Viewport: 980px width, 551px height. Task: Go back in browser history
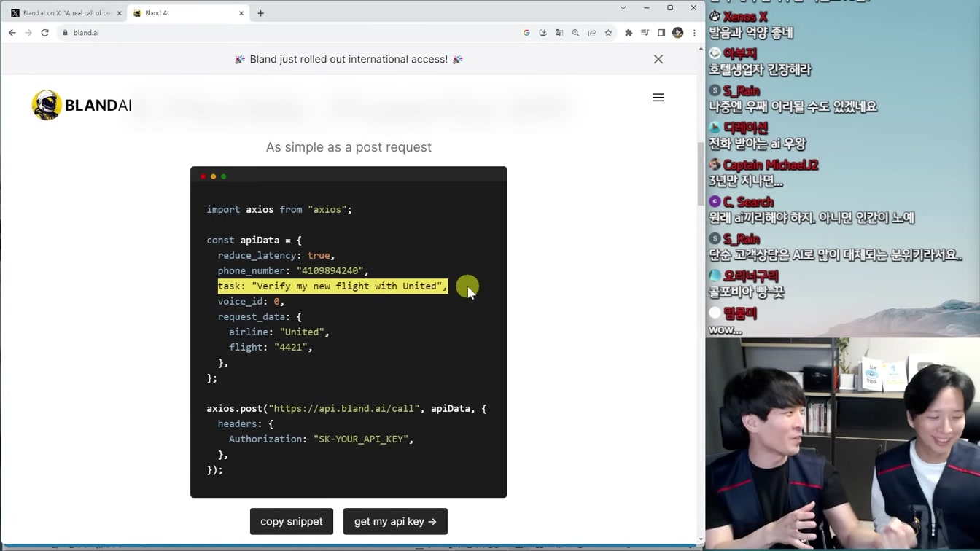click(x=12, y=33)
